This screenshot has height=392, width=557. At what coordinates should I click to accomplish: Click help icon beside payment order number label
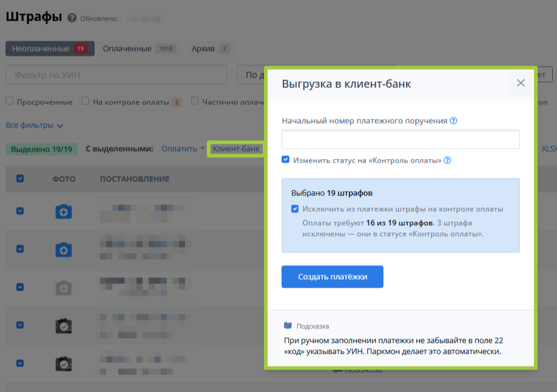pos(454,121)
